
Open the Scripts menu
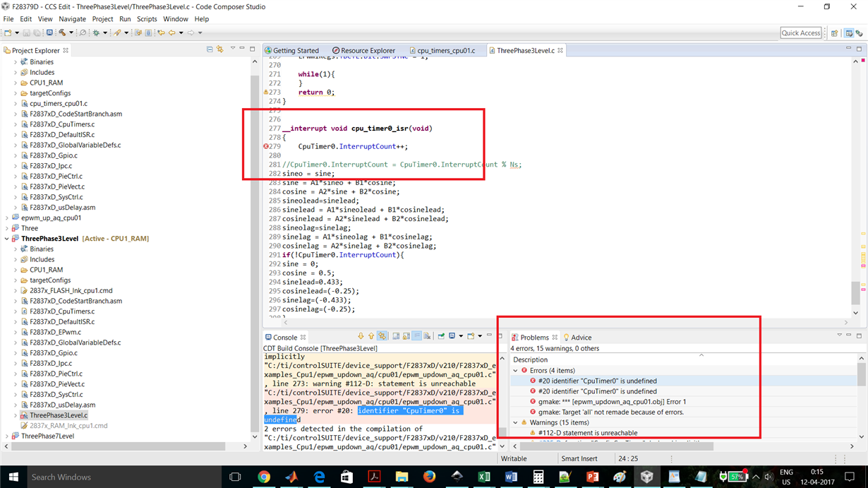(x=147, y=19)
